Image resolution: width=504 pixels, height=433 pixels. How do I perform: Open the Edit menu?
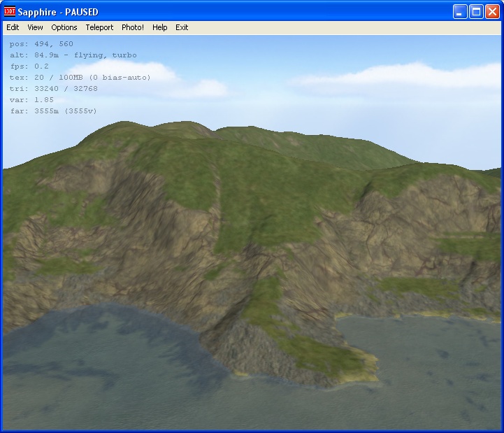tap(13, 27)
